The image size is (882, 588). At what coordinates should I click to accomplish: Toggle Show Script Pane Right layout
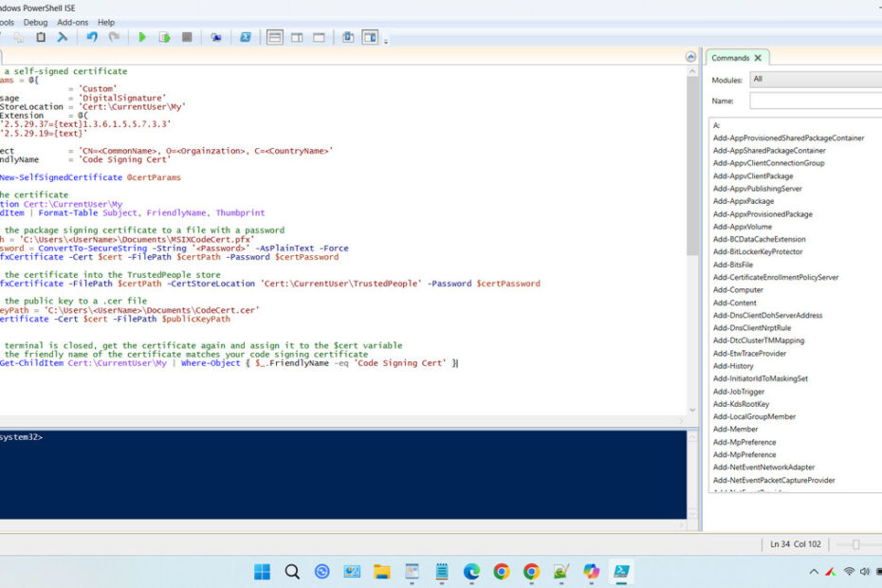(x=297, y=37)
